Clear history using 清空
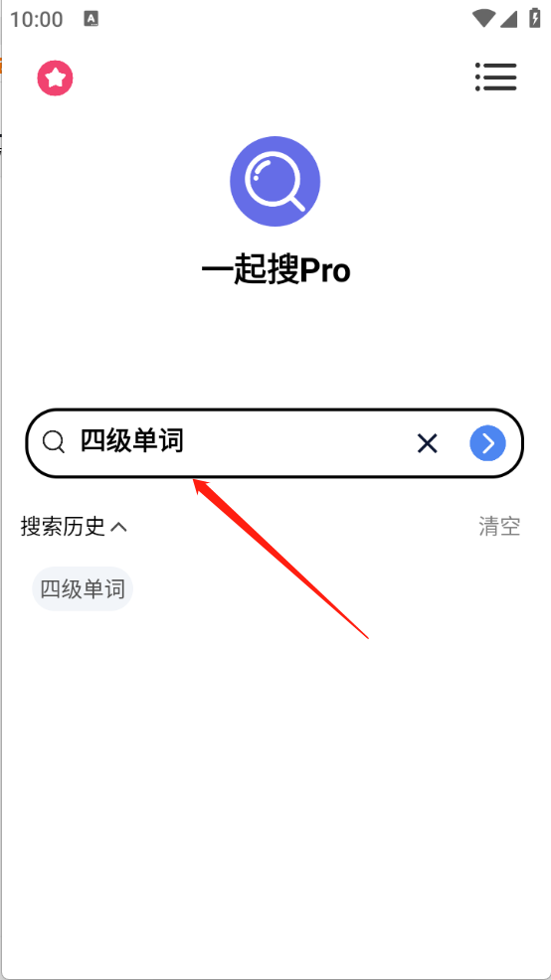This screenshot has width=551, height=980. (x=499, y=526)
